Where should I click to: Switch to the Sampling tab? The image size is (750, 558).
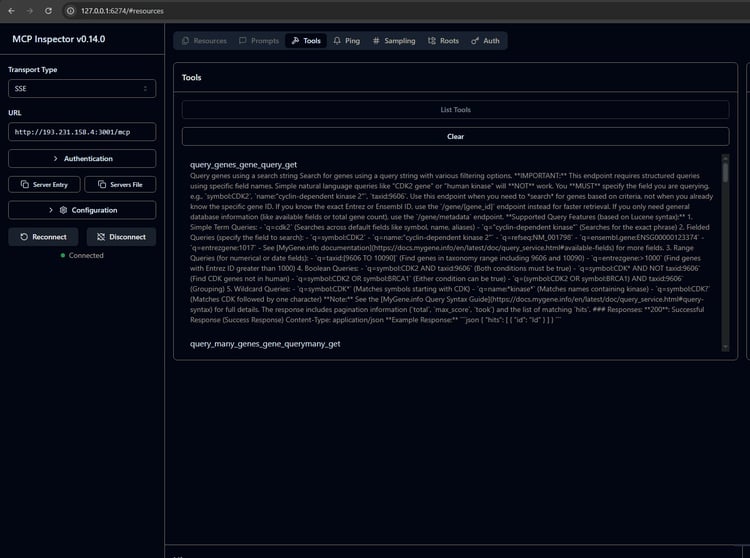[394, 41]
